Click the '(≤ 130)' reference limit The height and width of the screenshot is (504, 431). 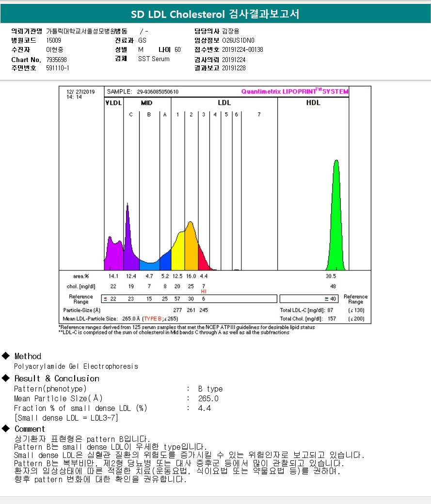click(356, 310)
